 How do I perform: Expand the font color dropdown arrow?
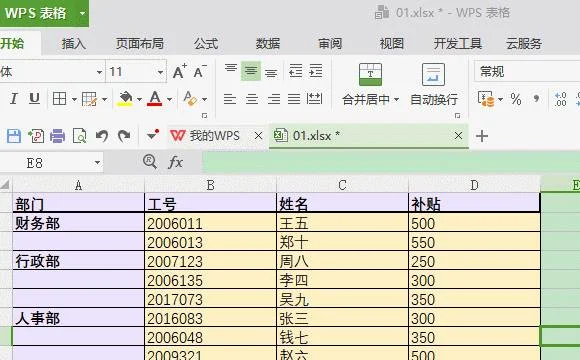[x=169, y=99]
